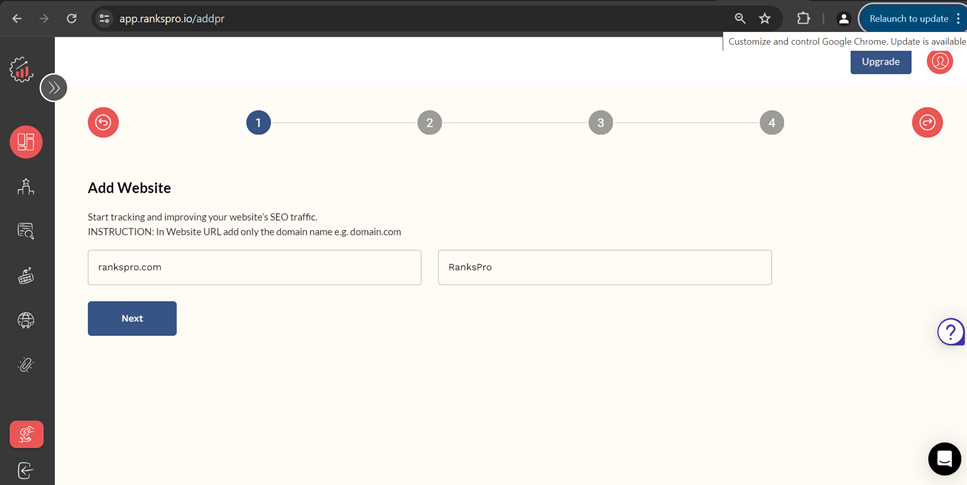Click the red next step arrow
Image resolution: width=967 pixels, height=485 pixels.
927,123
